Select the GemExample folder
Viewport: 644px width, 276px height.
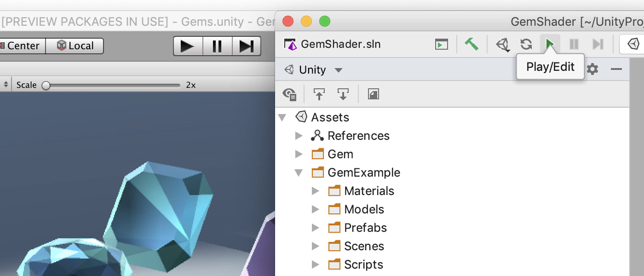[356, 172]
